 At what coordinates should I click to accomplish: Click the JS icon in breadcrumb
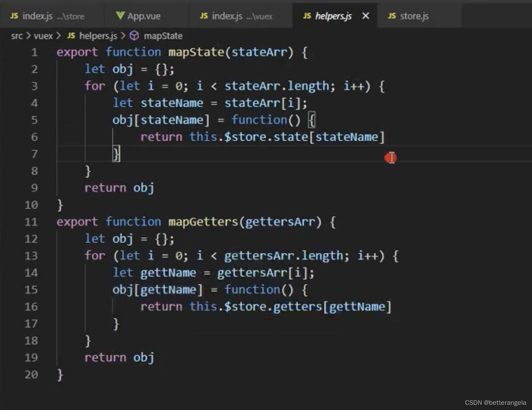71,35
